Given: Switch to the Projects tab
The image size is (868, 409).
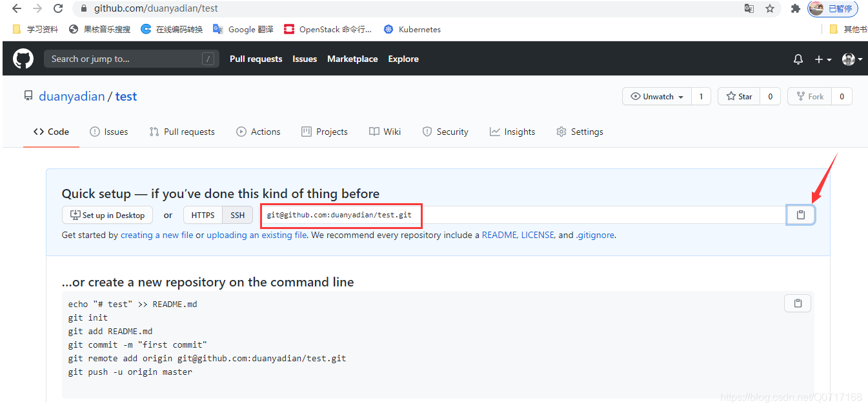Looking at the screenshot, I should 325,132.
